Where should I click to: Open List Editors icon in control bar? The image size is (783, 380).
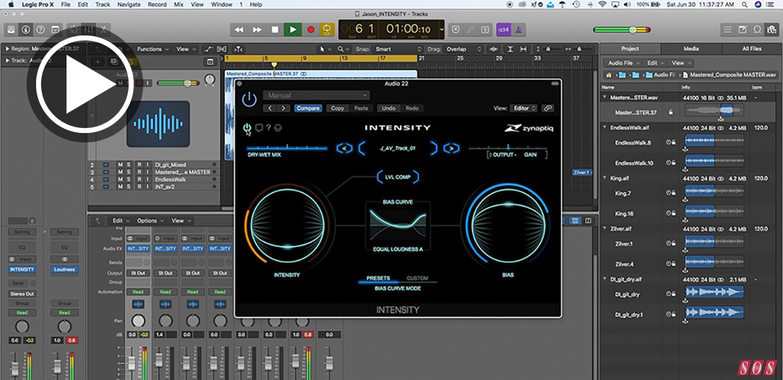coord(727,29)
